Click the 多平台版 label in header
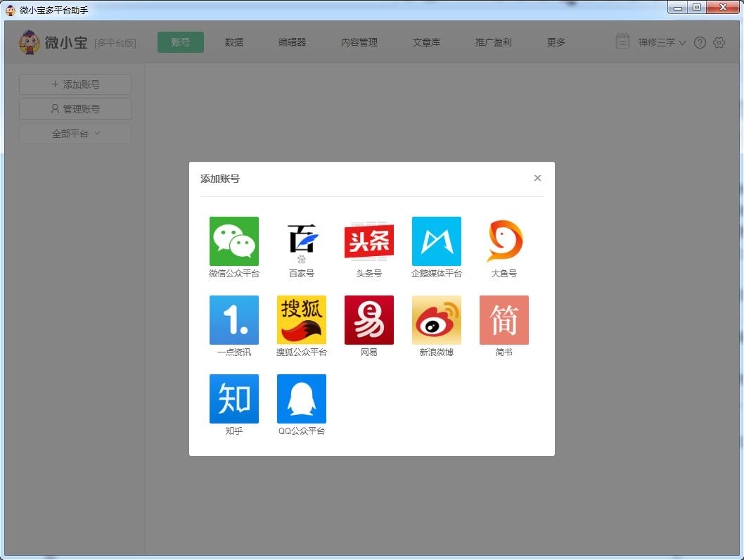Image resolution: width=744 pixels, height=560 pixels. coord(115,43)
